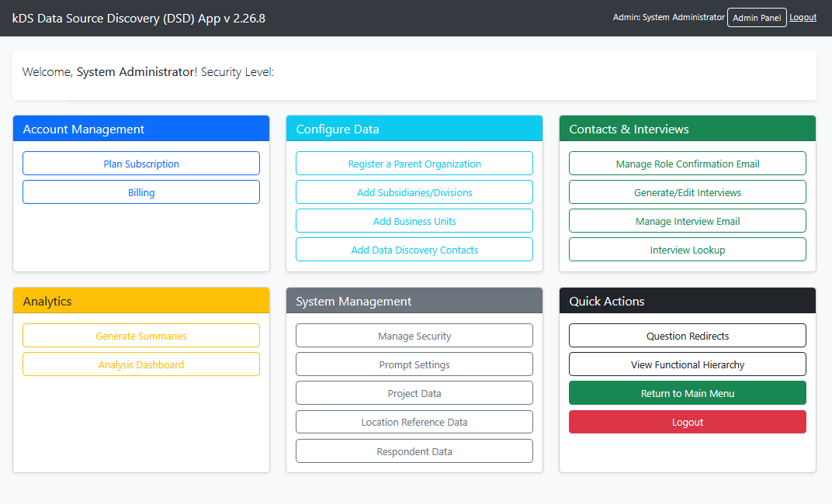This screenshot has height=504, width=832.
Task: Select Register a Parent Organization
Action: pyautogui.click(x=414, y=164)
